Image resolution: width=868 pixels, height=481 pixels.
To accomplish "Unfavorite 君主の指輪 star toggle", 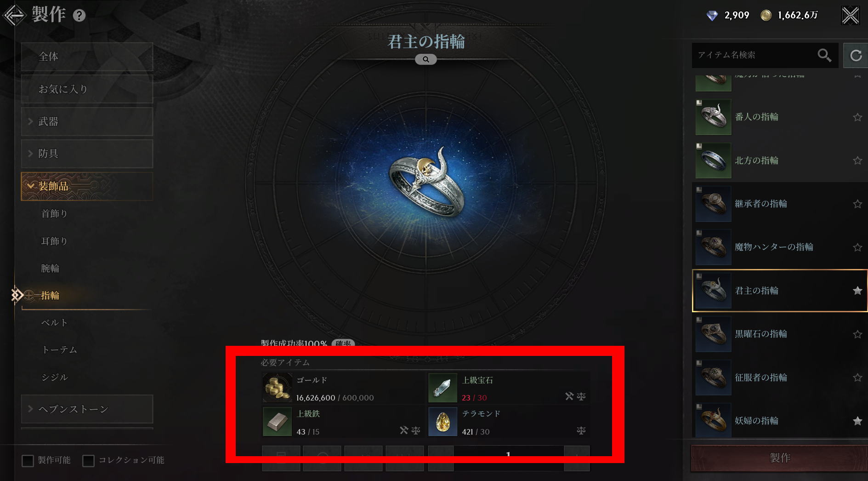I will pyautogui.click(x=857, y=291).
